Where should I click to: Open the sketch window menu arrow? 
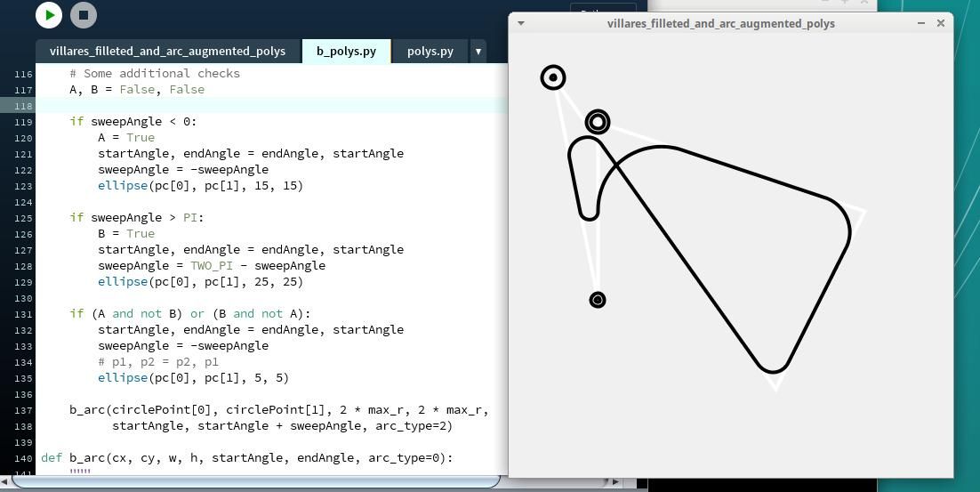click(521, 23)
